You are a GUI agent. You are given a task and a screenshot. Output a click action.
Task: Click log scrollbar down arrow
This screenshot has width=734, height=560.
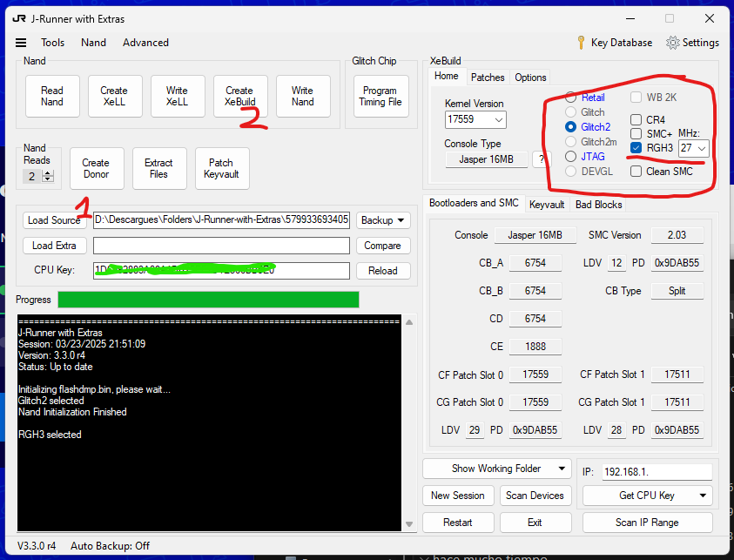point(409,524)
